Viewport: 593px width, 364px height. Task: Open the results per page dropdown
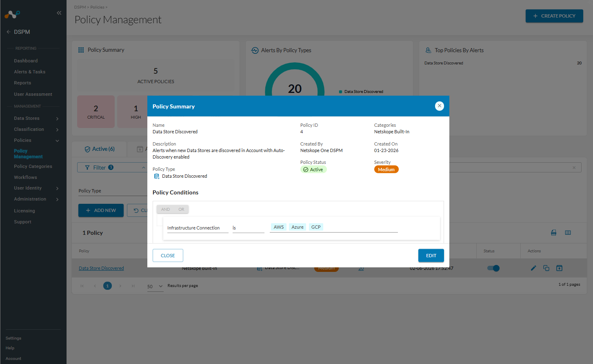[155, 286]
